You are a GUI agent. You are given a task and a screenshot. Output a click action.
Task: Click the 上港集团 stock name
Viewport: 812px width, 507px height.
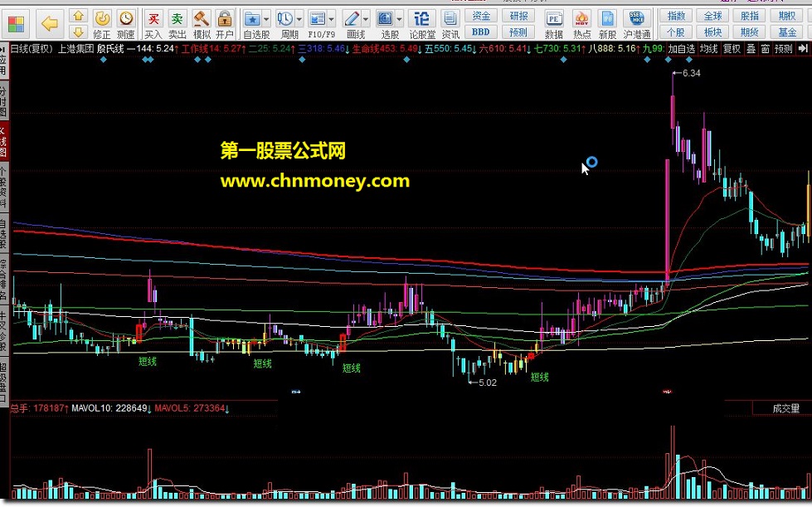[x=75, y=49]
